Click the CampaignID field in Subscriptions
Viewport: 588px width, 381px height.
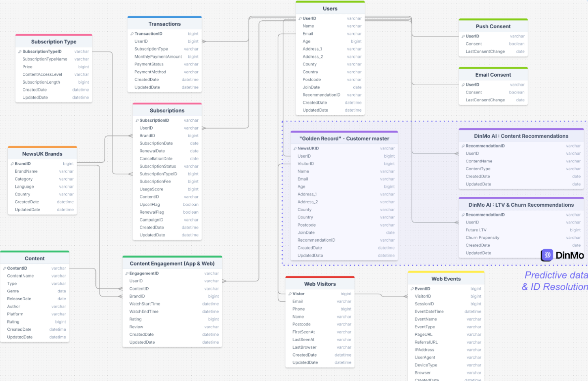click(x=167, y=220)
